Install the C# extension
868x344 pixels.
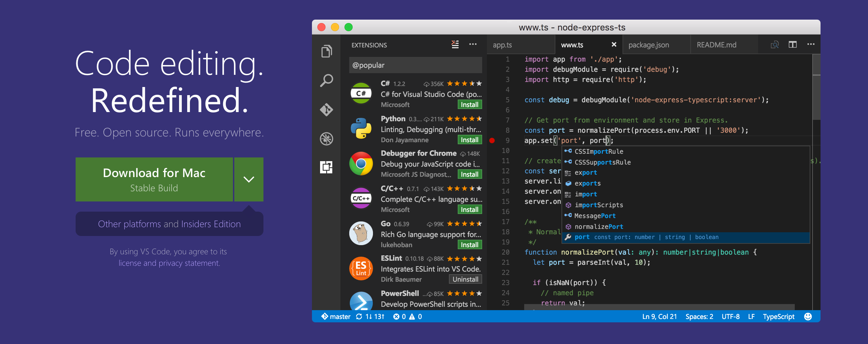pos(470,105)
